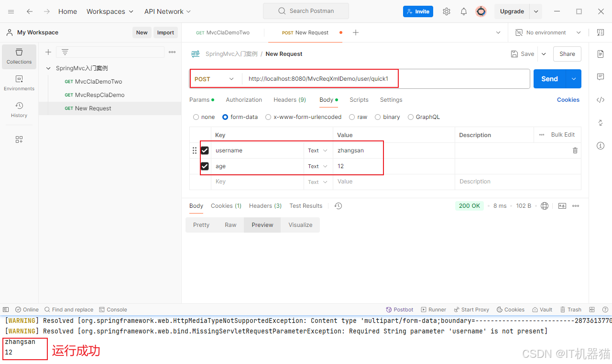Screen dimensions: 612x364
Task: Go back with the left arrow
Action: pos(30,11)
